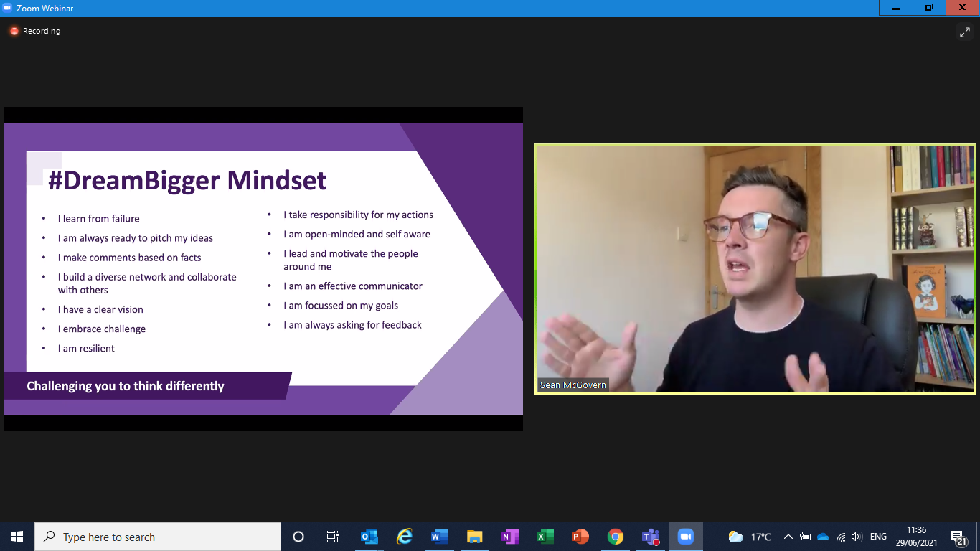Click the 'Type here to search' box
This screenshot has height=551, width=980.
pos(158,537)
